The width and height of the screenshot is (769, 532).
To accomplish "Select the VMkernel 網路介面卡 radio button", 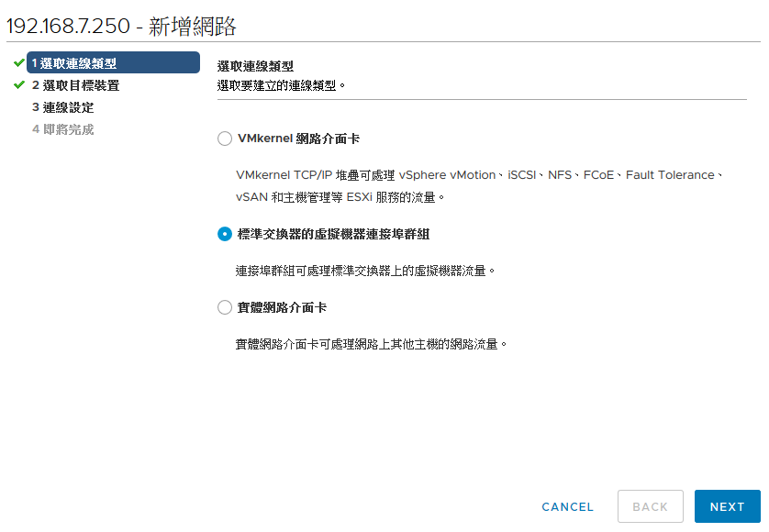I will click(x=225, y=139).
